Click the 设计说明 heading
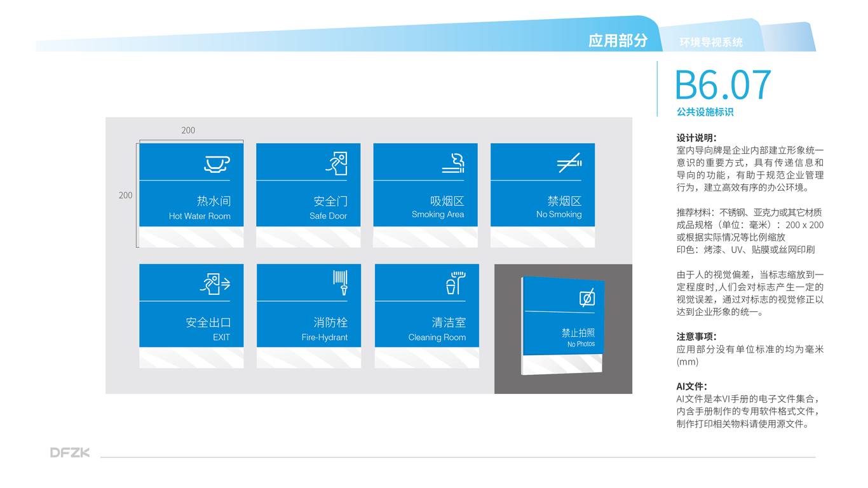This screenshot has height=488, width=868. tap(696, 137)
